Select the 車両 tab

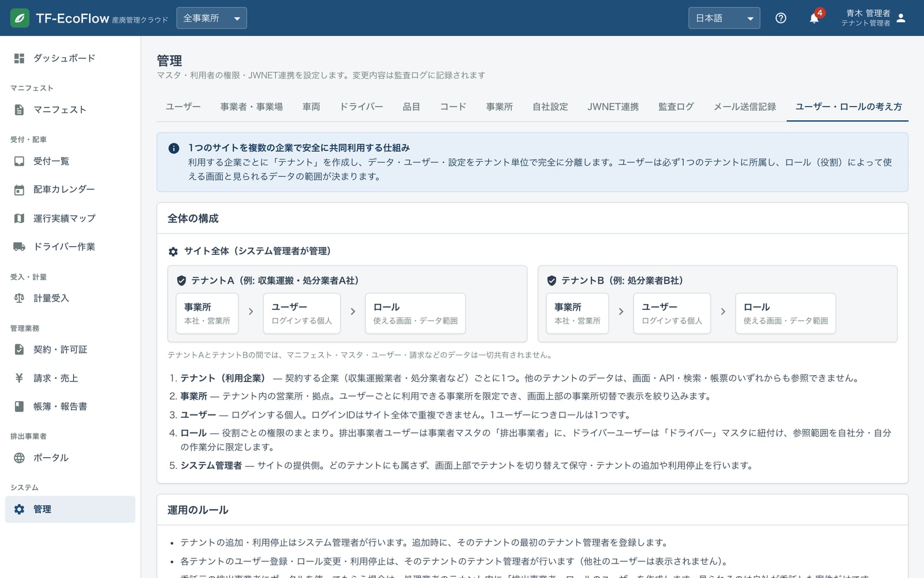311,107
